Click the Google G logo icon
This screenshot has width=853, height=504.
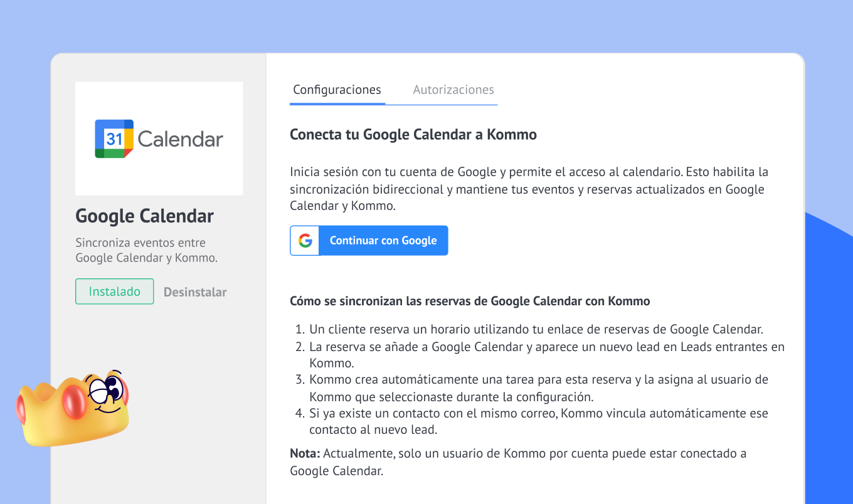[305, 241]
